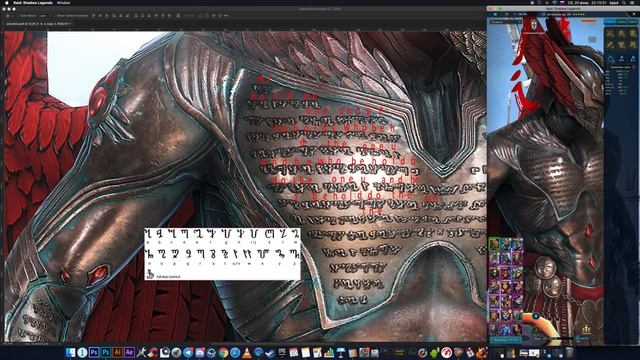640x360 pixels.
Task: Open the Photoshop icon beside Illustrator
Action: point(105,352)
